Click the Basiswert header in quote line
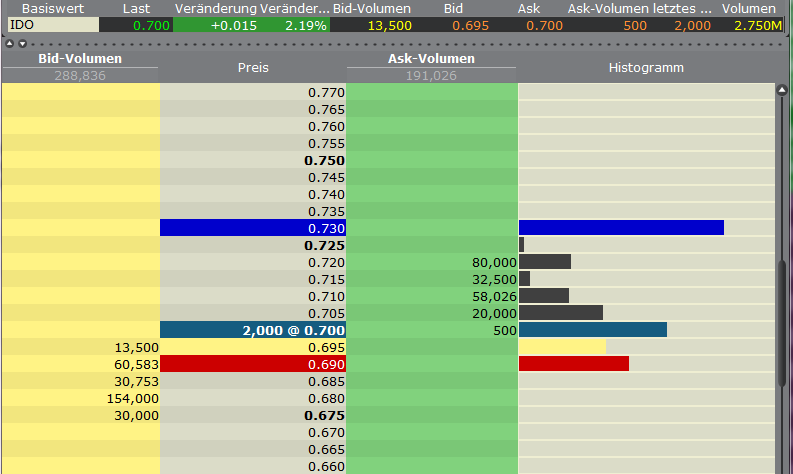Viewport: 793px width, 474px height. [x=53, y=9]
